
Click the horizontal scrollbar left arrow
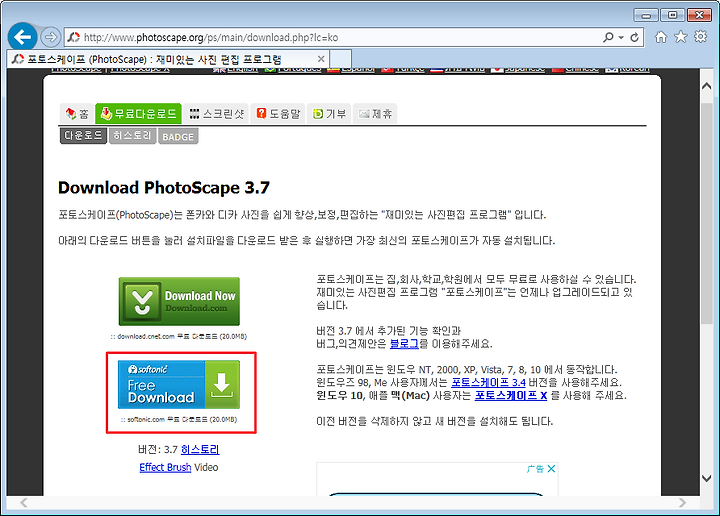click(x=24, y=503)
